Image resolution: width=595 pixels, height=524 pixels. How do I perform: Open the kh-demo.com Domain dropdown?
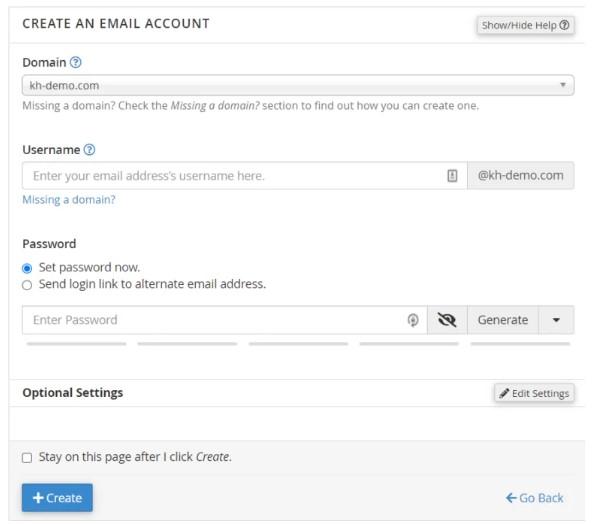click(298, 85)
